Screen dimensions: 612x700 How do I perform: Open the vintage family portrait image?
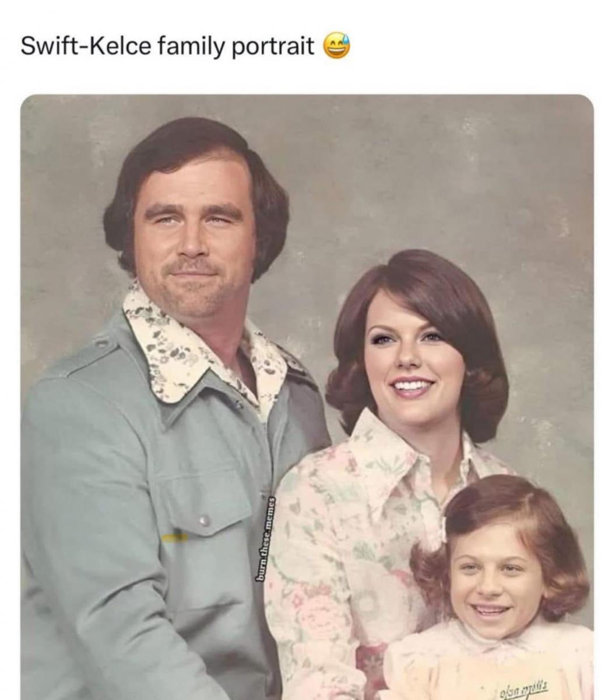pos(307,397)
